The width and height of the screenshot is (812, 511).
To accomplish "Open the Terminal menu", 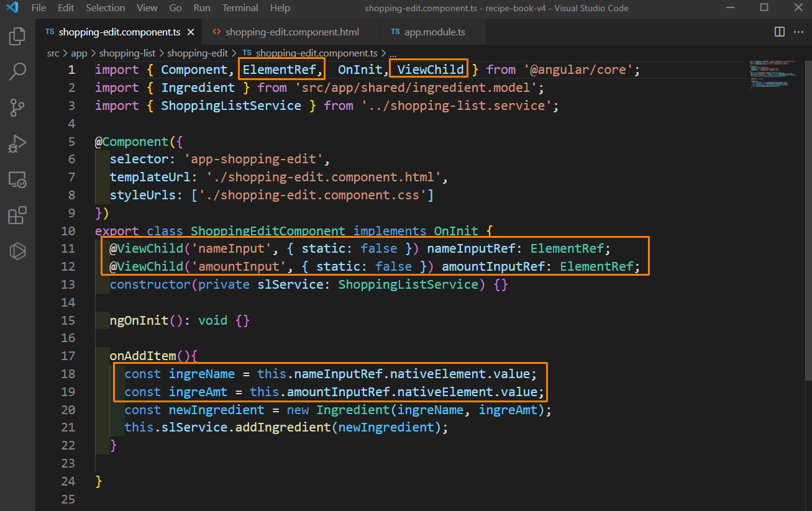I will 240,8.
